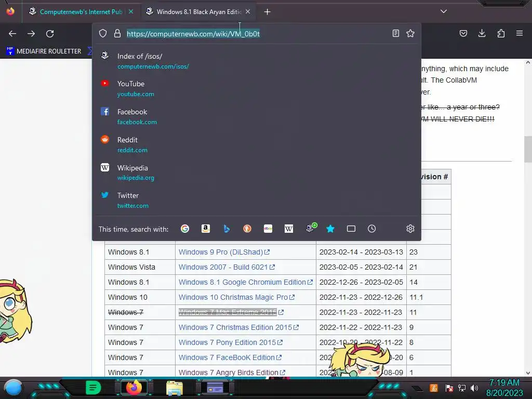Search this time with Google
This screenshot has height=399, width=532.
click(185, 229)
